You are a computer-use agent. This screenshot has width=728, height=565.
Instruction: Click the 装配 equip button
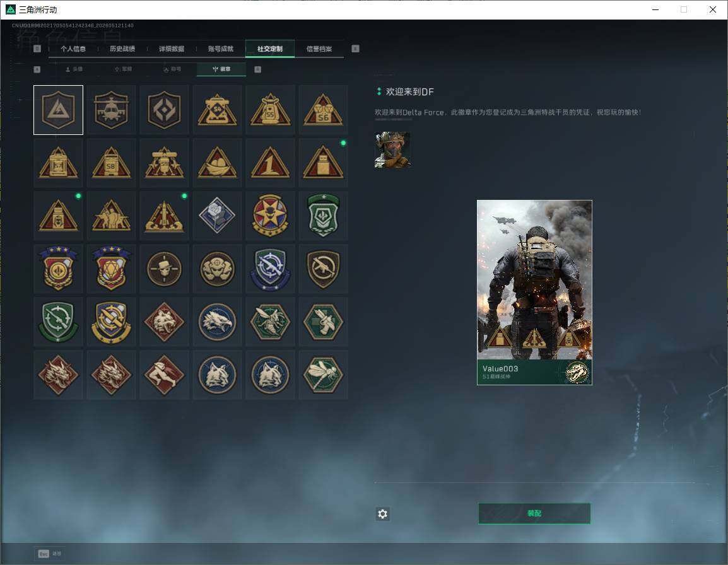click(534, 513)
